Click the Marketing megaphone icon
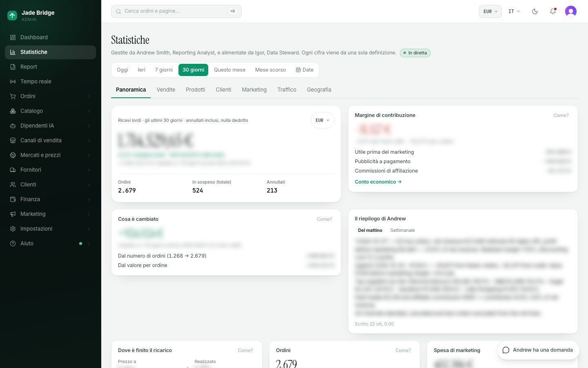The image size is (588, 368). (13, 214)
